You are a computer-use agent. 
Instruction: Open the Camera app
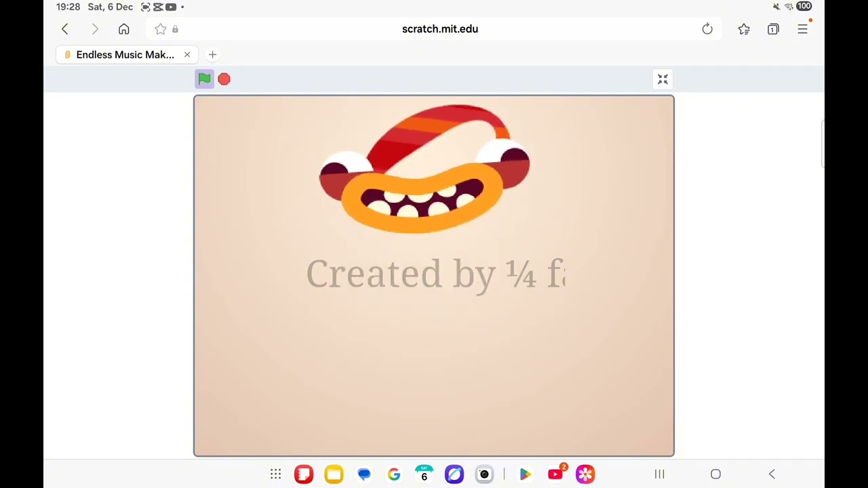484,474
